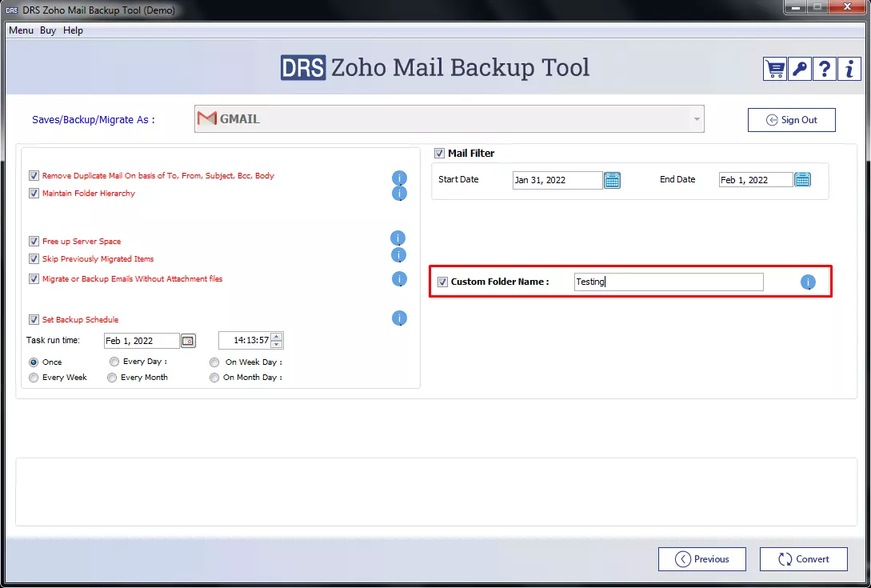Click the Previous button
The width and height of the screenshot is (871, 588).
[702, 559]
